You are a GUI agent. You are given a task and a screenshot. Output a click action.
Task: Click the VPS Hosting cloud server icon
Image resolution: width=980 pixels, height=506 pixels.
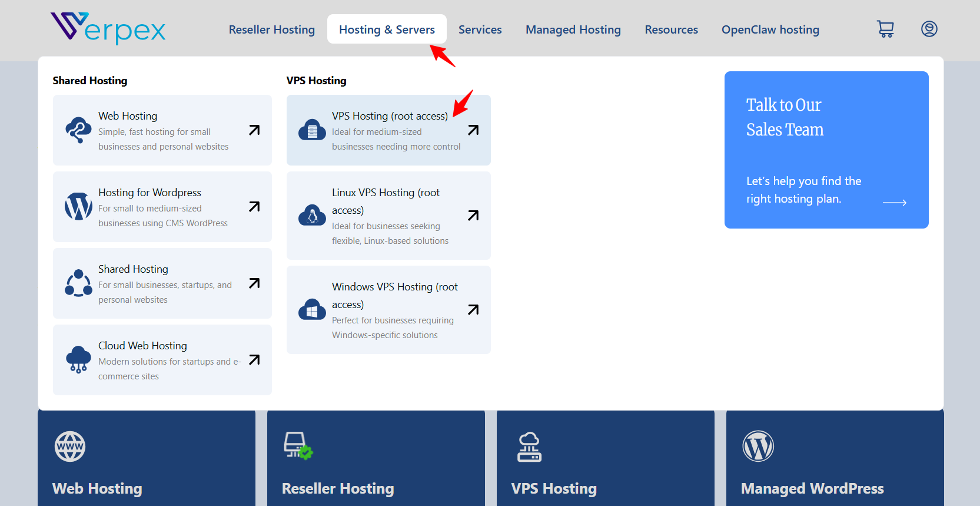[312, 130]
